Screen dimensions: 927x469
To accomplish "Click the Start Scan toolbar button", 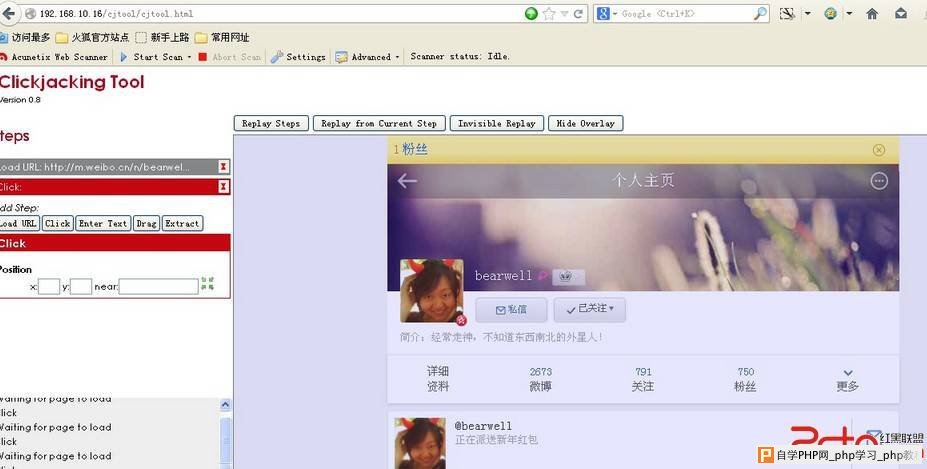I will [x=152, y=57].
